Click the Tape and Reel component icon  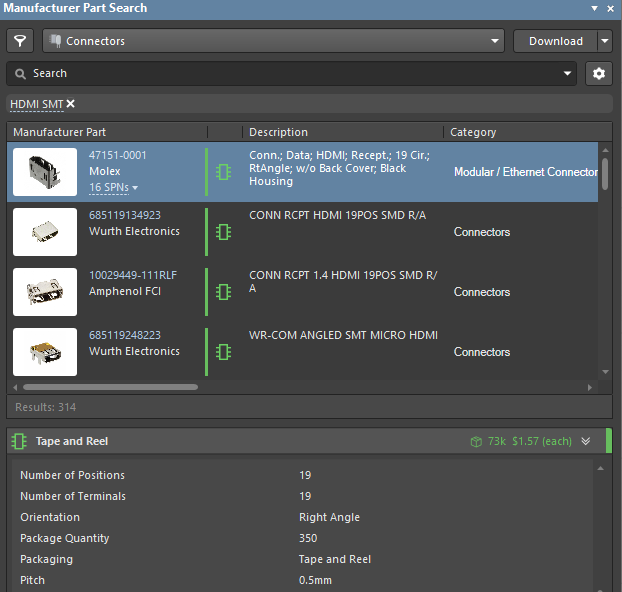[20, 441]
